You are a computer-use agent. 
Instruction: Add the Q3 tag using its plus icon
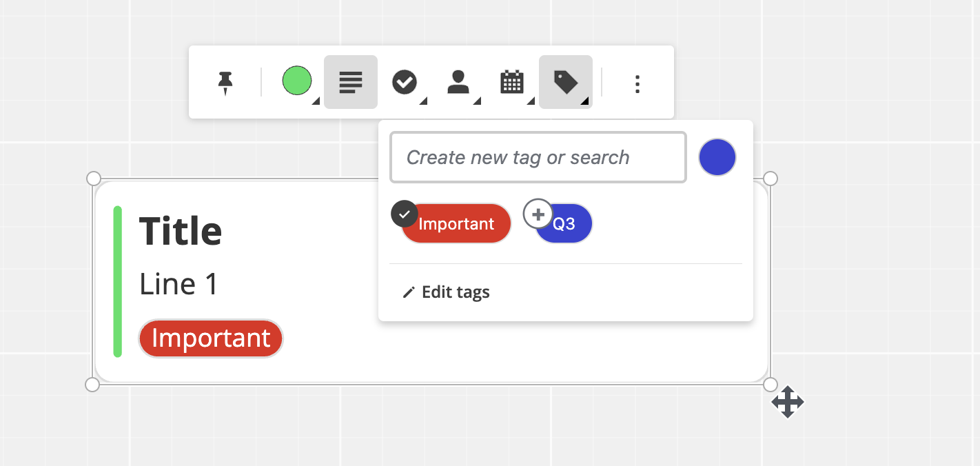(538, 214)
